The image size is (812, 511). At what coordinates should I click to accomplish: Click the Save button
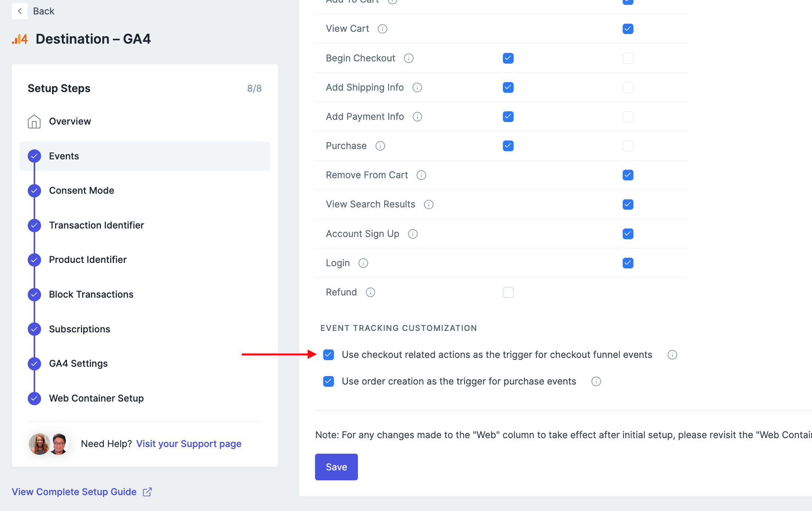point(336,467)
